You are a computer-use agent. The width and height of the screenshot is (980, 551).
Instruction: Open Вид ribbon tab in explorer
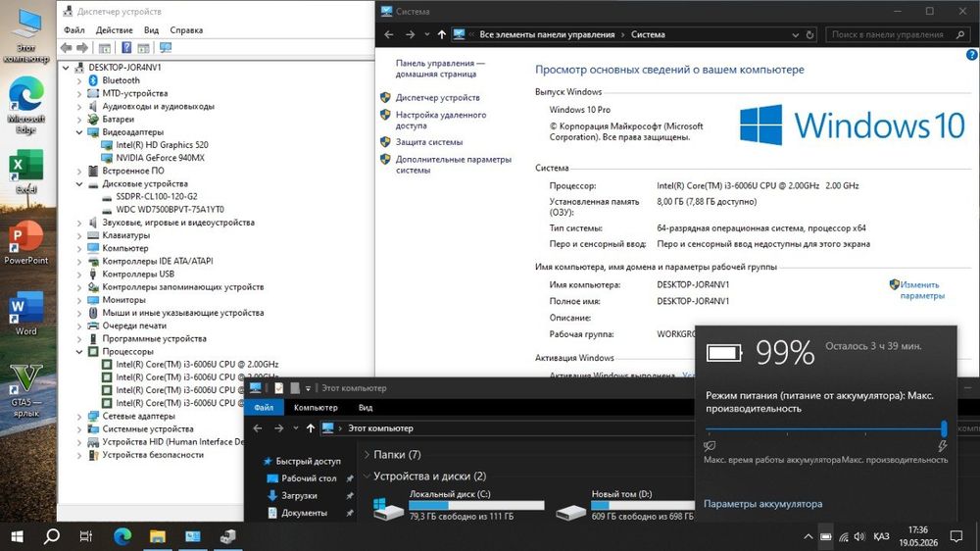point(366,407)
